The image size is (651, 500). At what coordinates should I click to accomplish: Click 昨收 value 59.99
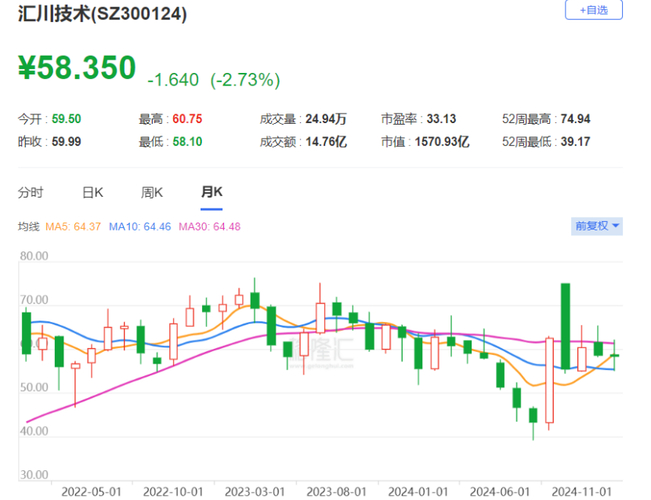66,142
